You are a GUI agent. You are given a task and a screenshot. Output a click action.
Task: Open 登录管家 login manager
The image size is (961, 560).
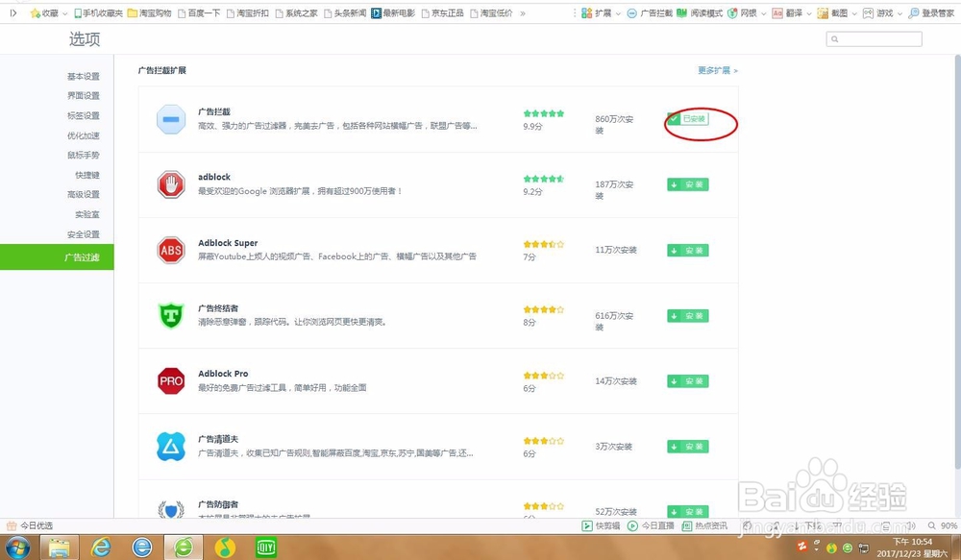pyautogui.click(x=931, y=12)
